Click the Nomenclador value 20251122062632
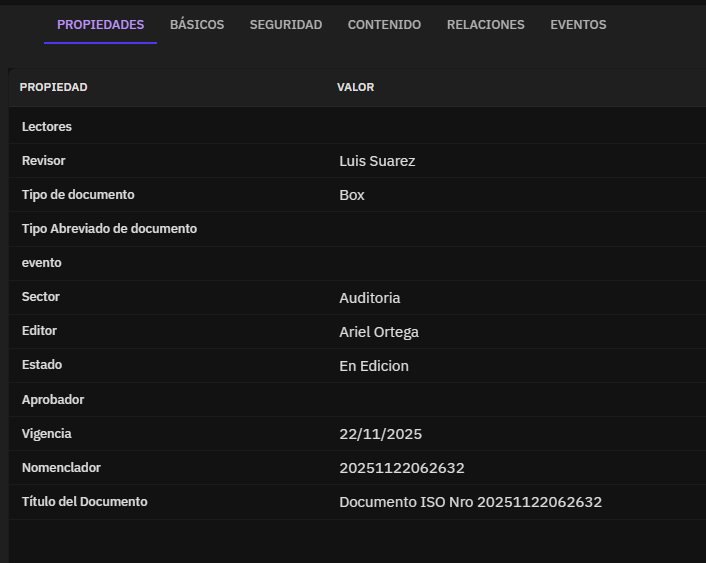This screenshot has width=706, height=563. 402,468
